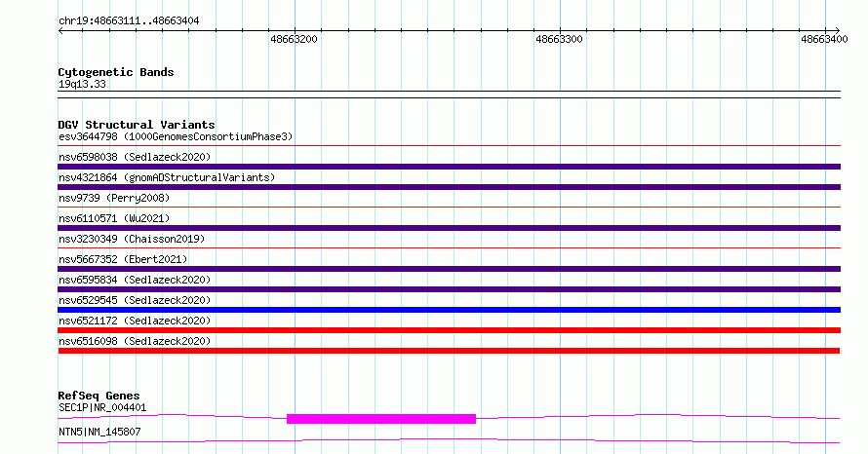868x454 pixels.
Task: Select the purple bar under nsv5667352
Action: point(449,269)
